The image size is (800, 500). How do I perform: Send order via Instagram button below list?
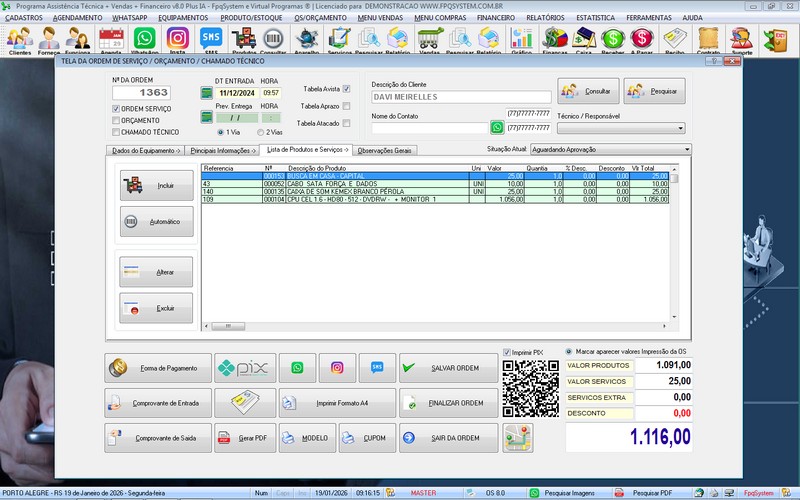coord(337,368)
